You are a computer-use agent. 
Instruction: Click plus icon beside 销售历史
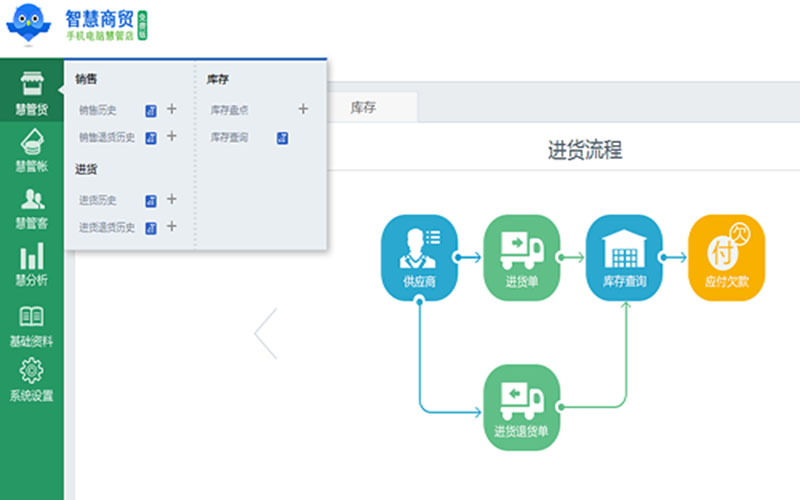point(171,109)
